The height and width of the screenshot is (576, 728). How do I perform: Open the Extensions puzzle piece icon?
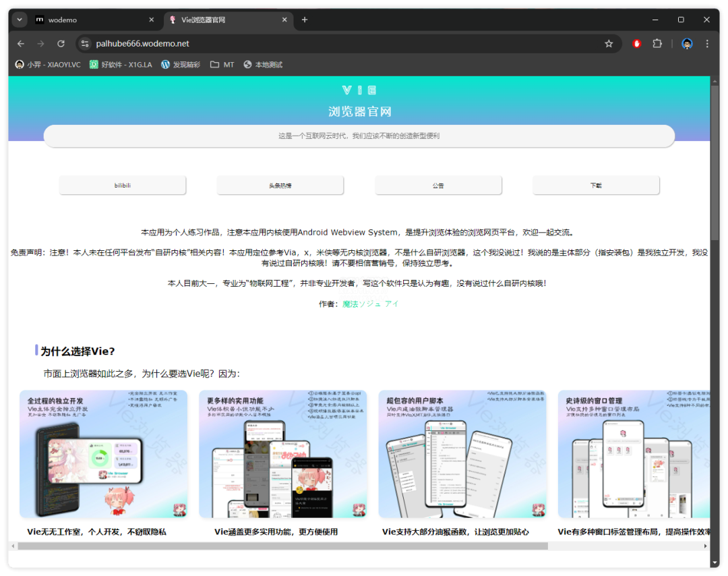[657, 43]
